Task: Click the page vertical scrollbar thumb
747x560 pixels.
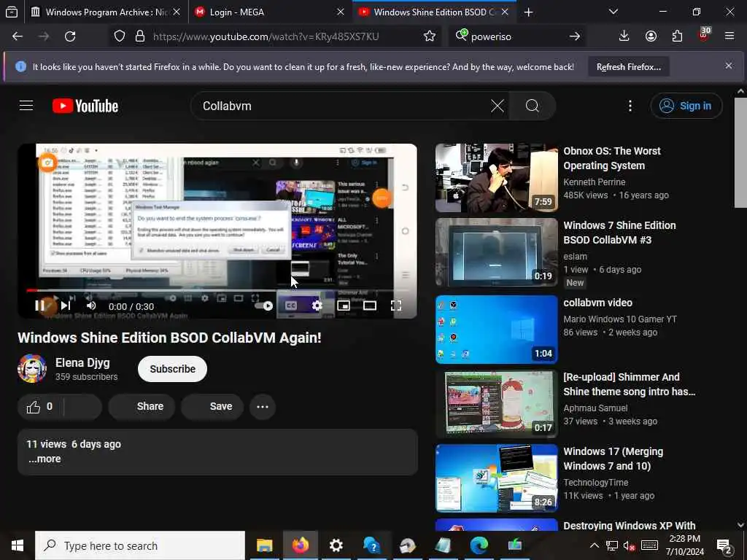Action: click(x=740, y=152)
